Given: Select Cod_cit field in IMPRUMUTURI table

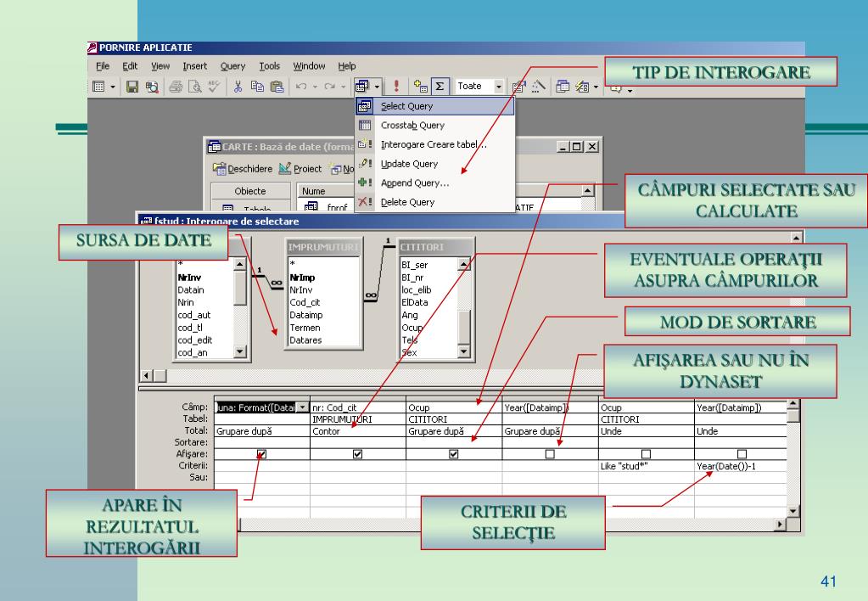Looking at the screenshot, I should [305, 302].
